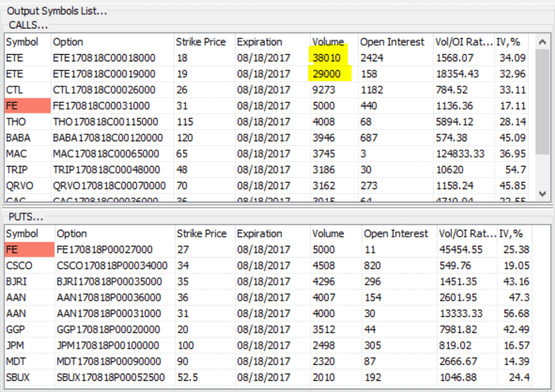Select put option JPM170818P00100000
555x392 pixels.
coord(108,345)
